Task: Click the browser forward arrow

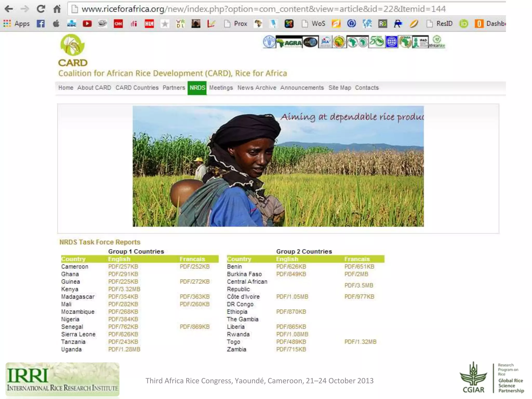Action: 25,9
